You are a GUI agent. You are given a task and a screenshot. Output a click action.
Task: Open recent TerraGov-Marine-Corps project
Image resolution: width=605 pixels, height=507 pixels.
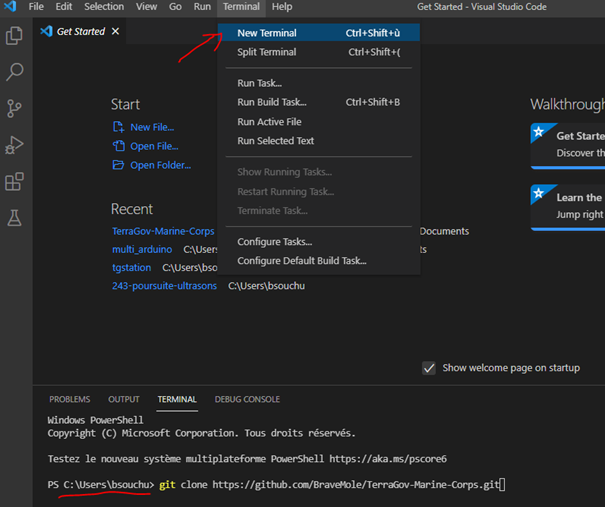pyautogui.click(x=163, y=231)
